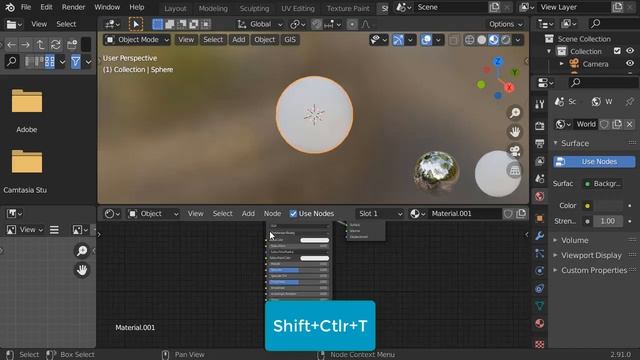Select the tweak cursor tool icon

coord(136,24)
